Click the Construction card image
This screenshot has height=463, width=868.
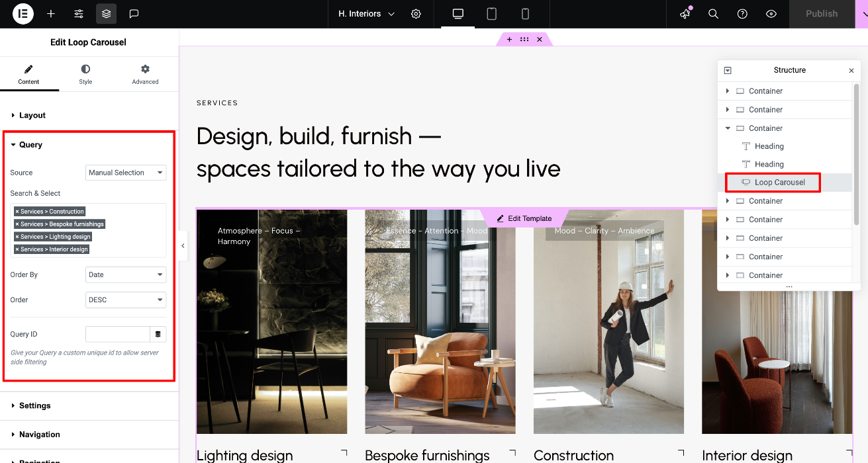pyautogui.click(x=608, y=322)
